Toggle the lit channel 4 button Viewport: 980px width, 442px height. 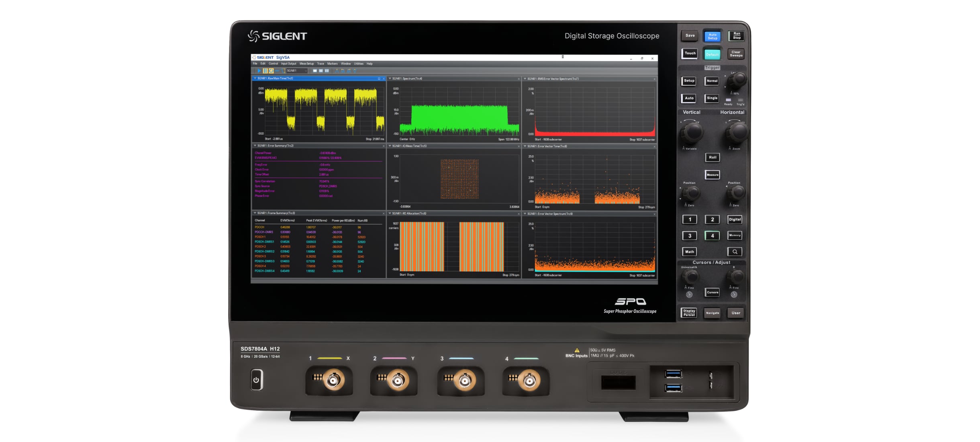[712, 236]
